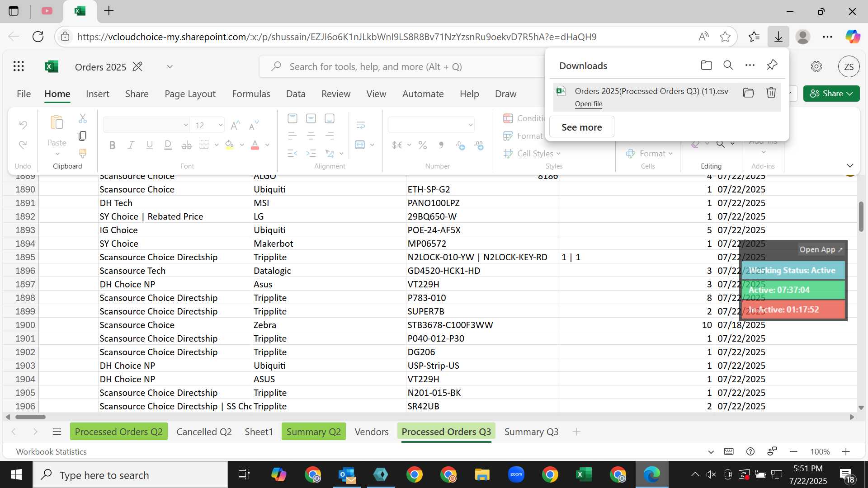The image size is (868, 488).
Task: Open all sheets list hamburger
Action: pyautogui.click(x=57, y=432)
